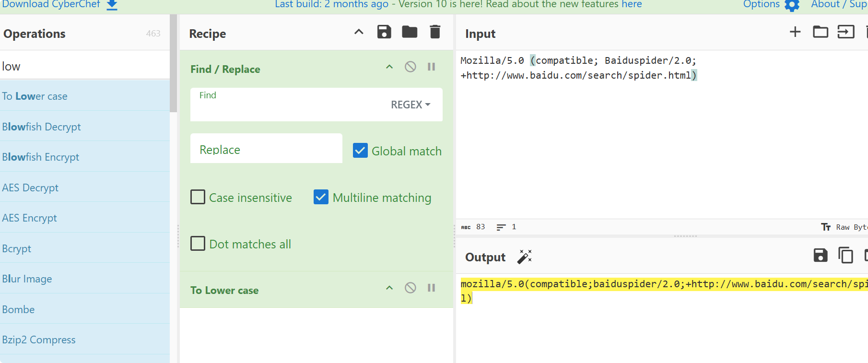The height and width of the screenshot is (363, 868).
Task: Save the current recipe
Action: (x=384, y=32)
